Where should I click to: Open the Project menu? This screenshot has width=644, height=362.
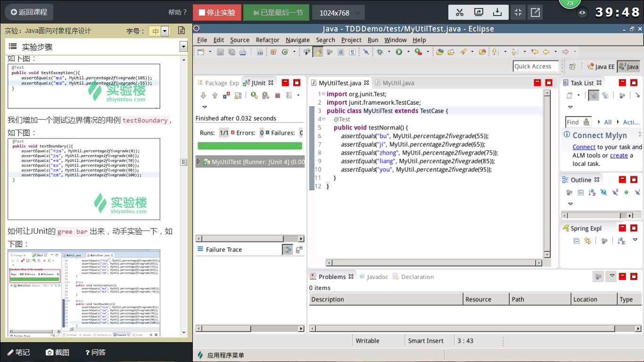pos(351,40)
